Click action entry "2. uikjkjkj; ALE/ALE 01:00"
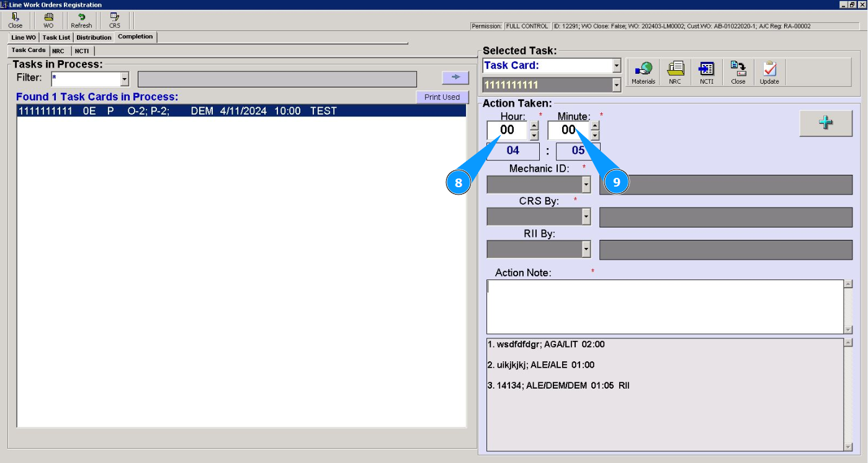The height and width of the screenshot is (463, 868). (541, 364)
